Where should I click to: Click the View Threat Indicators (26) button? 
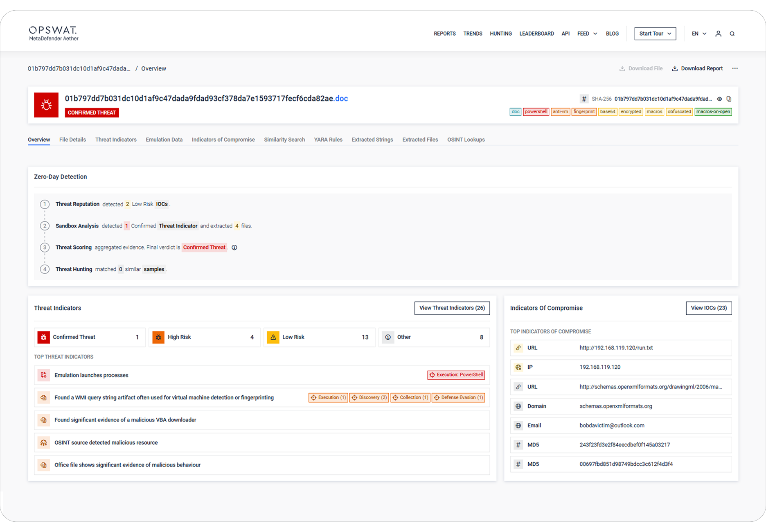[452, 308]
